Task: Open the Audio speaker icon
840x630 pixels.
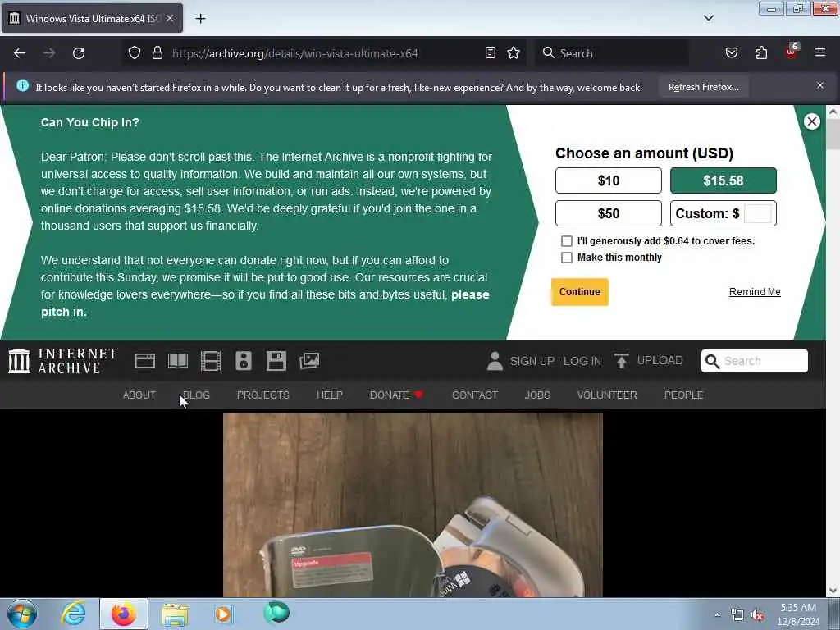Action: 243,361
